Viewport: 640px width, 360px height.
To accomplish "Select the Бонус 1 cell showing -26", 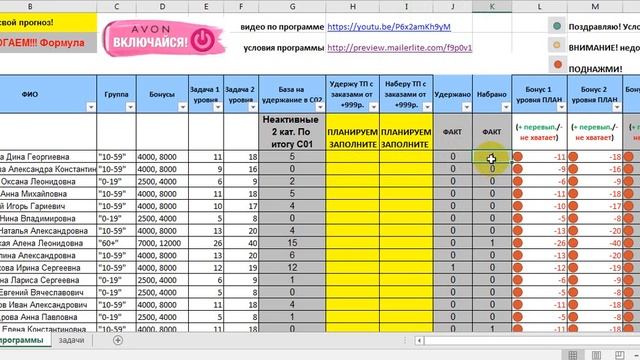I will click(x=540, y=243).
